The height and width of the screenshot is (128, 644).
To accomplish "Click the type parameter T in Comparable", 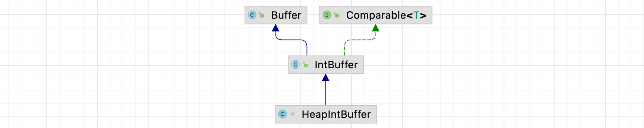I will (416, 15).
